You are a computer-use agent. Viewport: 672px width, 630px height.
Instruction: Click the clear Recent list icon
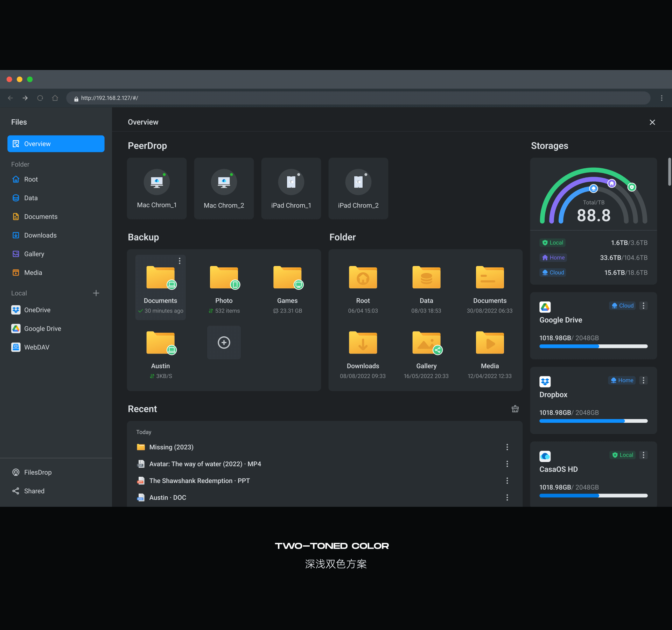click(515, 409)
